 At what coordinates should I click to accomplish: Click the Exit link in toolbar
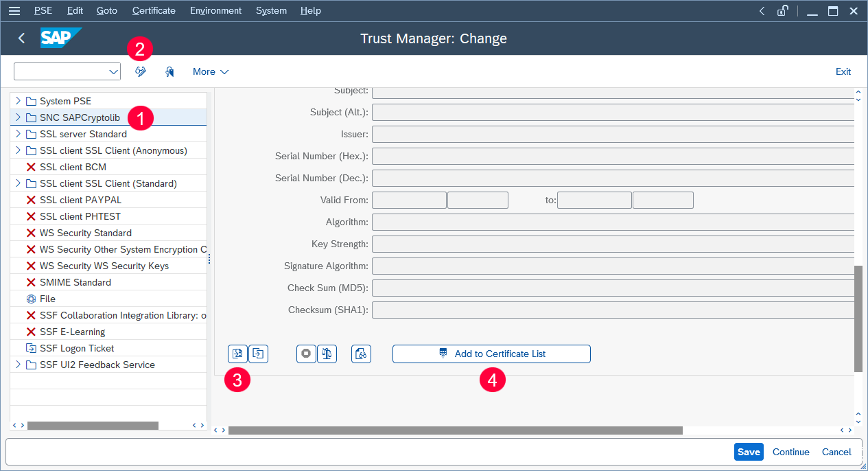pyautogui.click(x=843, y=71)
